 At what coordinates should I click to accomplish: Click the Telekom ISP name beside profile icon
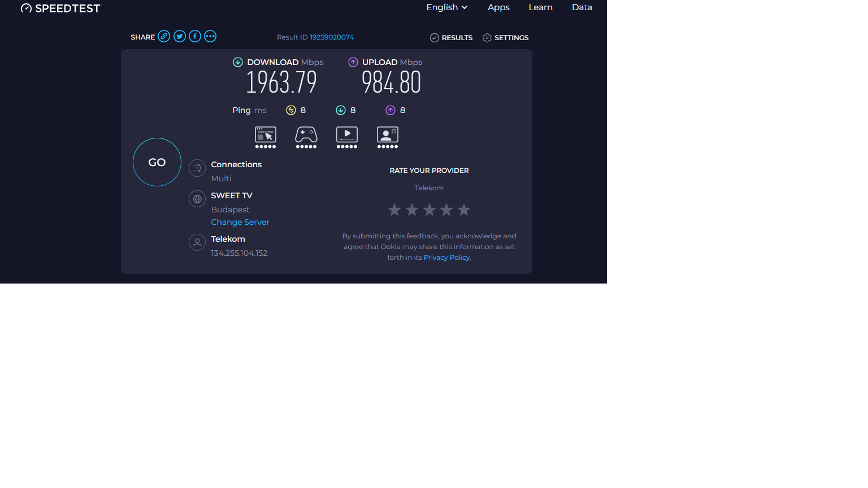(228, 239)
